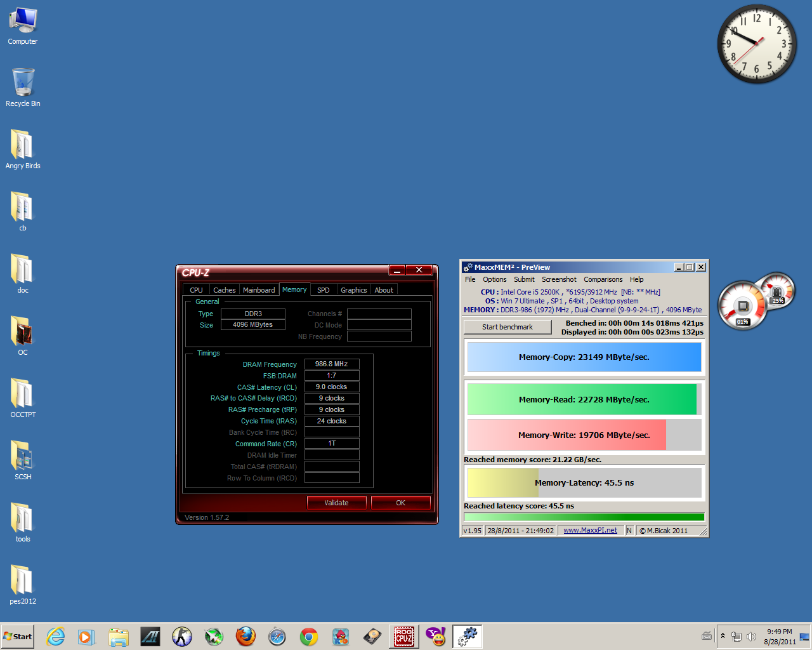Click the Windows Start button
812x650 pixels.
(x=17, y=636)
